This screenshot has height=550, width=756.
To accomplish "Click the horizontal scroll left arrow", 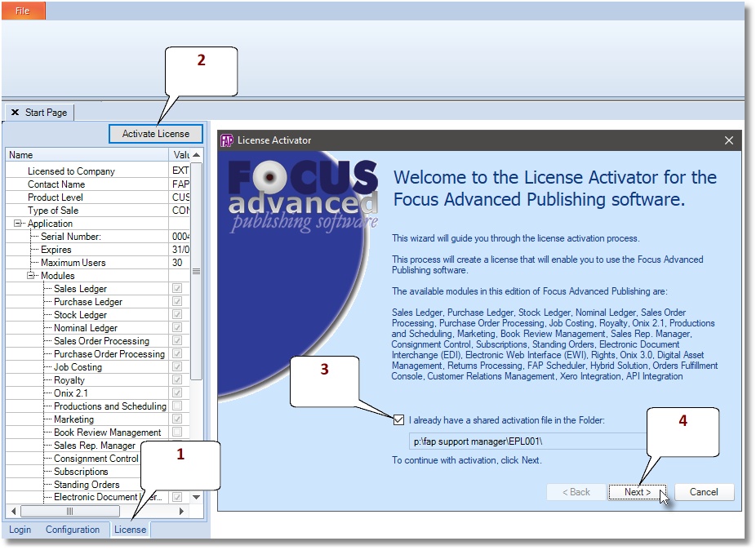I will 13,511.
